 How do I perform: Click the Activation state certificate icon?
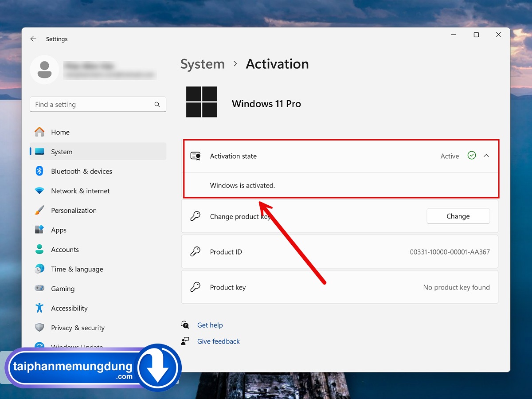click(x=195, y=156)
